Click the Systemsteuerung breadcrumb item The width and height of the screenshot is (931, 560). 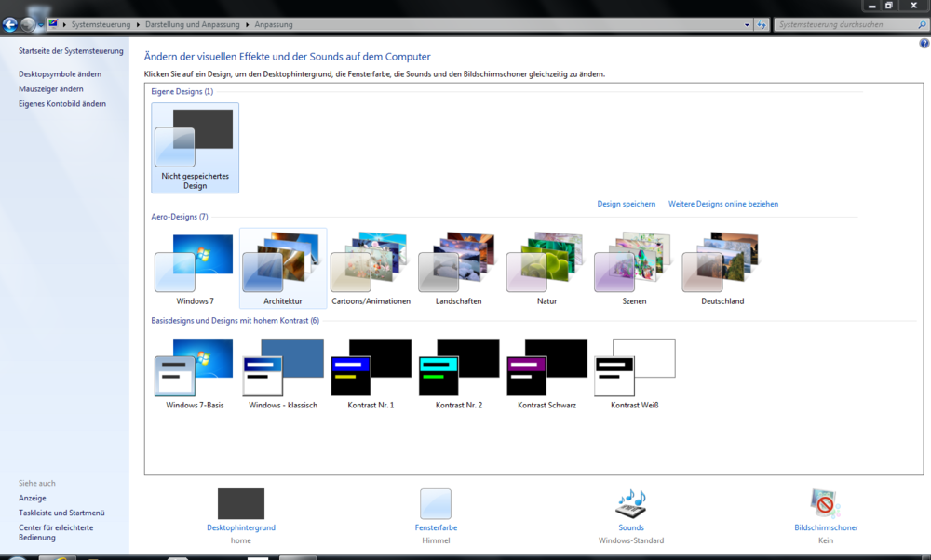tap(101, 25)
